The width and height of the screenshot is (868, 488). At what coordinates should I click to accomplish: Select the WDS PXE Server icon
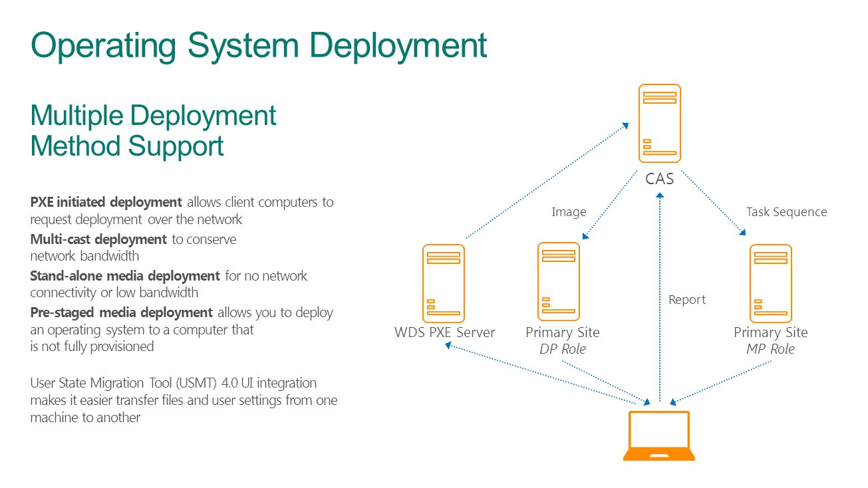click(443, 283)
